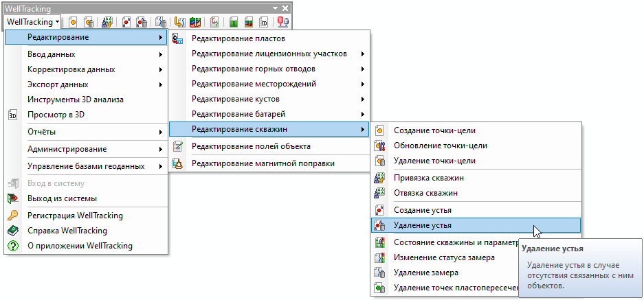Choose Инструменты 3D анализа menu item
The height and width of the screenshot is (300, 644).
coord(76,100)
